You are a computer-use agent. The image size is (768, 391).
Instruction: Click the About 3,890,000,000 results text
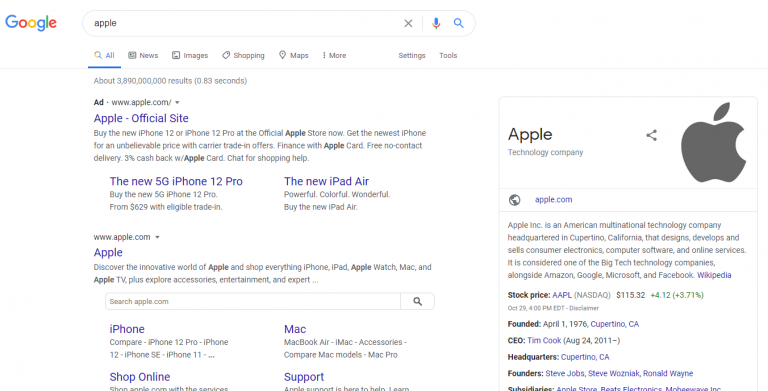[170, 81]
